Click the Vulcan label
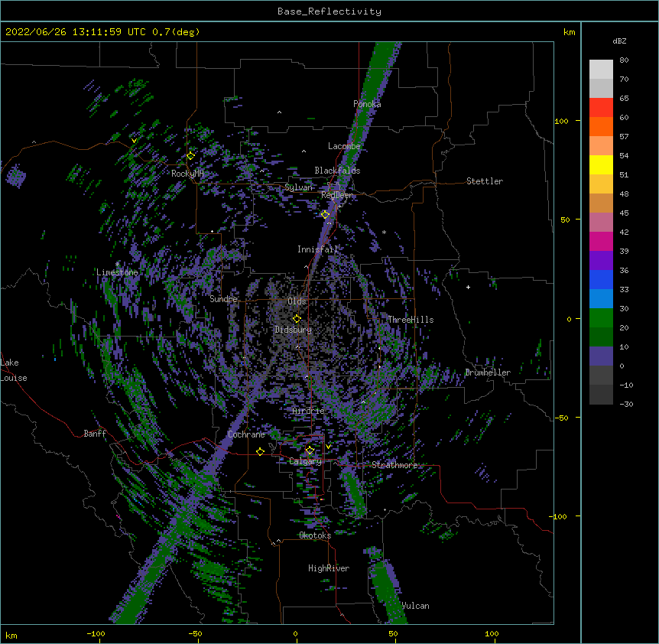The height and width of the screenshot is (644, 659). coord(415,606)
